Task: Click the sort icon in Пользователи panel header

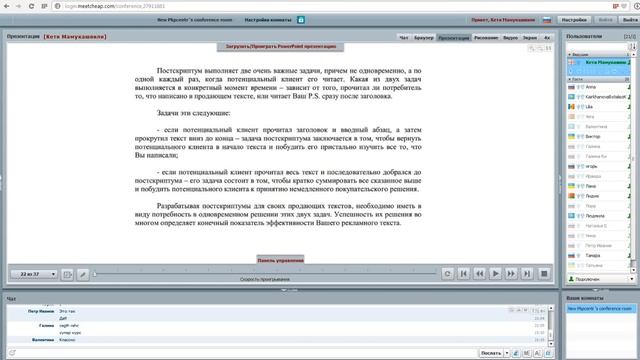Action: pyautogui.click(x=632, y=47)
